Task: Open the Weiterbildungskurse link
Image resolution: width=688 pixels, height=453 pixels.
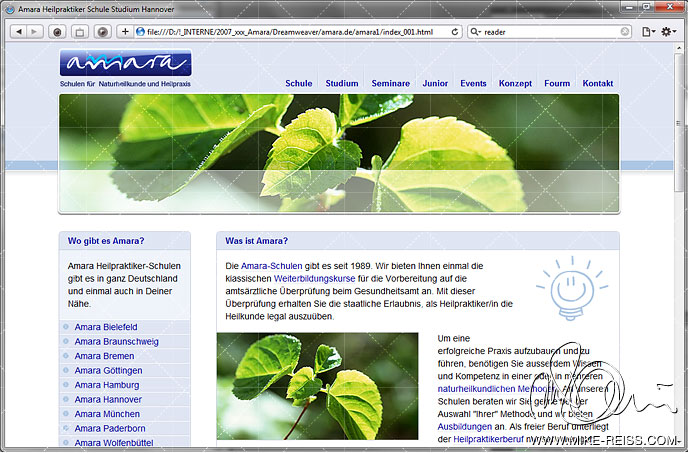Action: pos(314,279)
